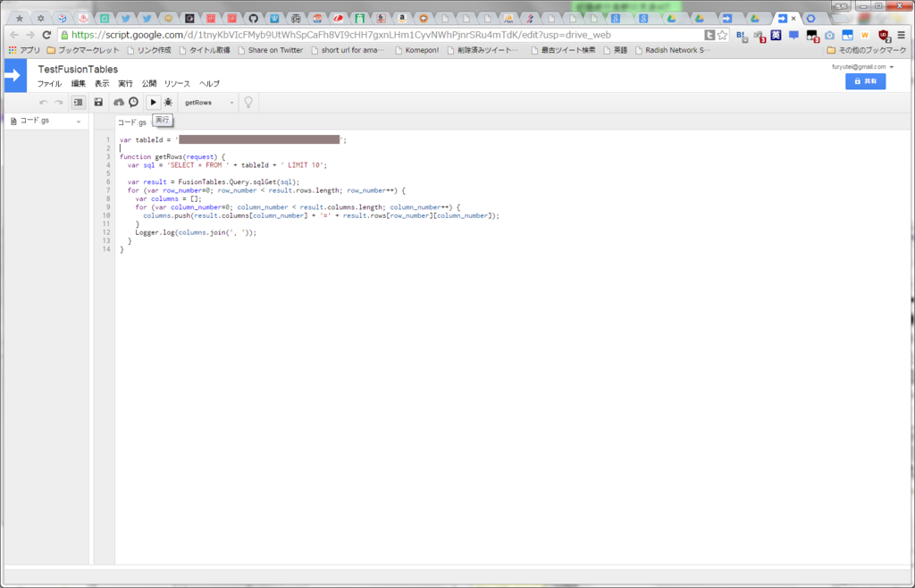Click the Redo arrow in script toolbar
Image resolution: width=915 pixels, height=588 pixels.
[58, 103]
